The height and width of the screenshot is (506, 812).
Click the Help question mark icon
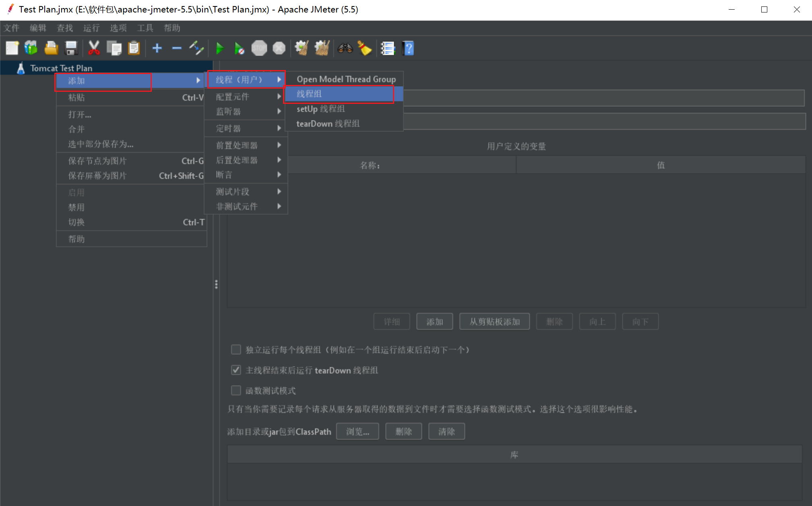pyautogui.click(x=408, y=48)
